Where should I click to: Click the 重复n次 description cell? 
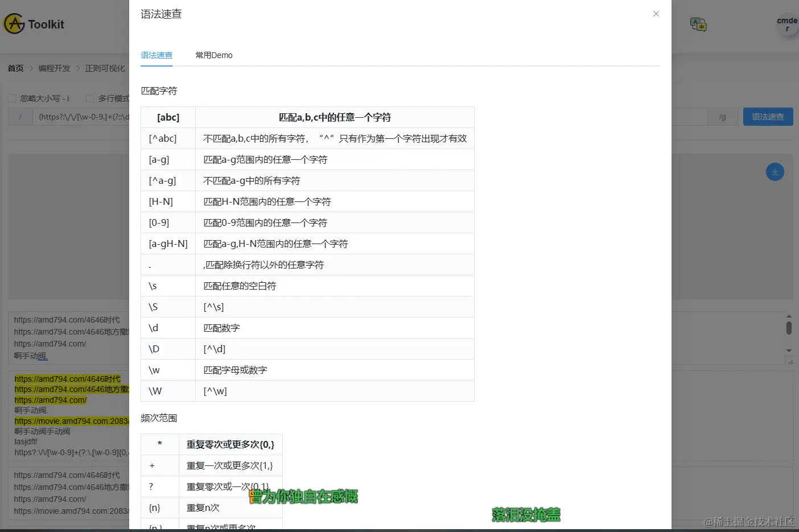230,508
